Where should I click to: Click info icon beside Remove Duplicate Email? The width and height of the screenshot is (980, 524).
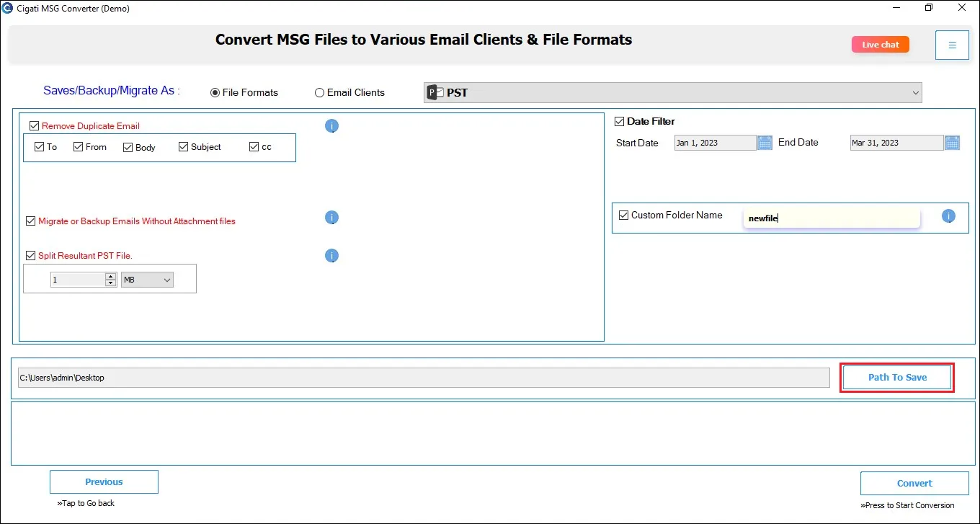(x=331, y=126)
